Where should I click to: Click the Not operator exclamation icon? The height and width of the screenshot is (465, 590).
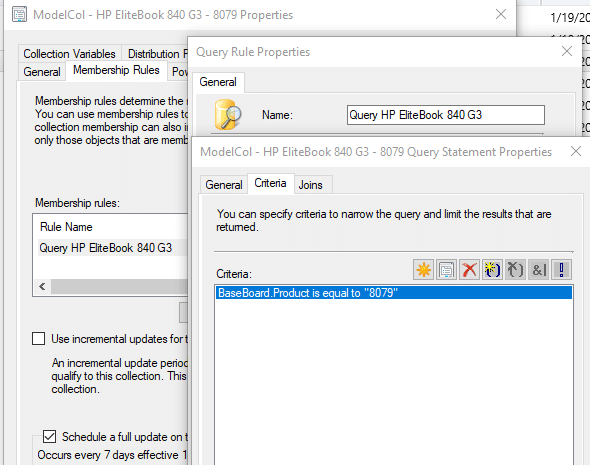pos(561,269)
